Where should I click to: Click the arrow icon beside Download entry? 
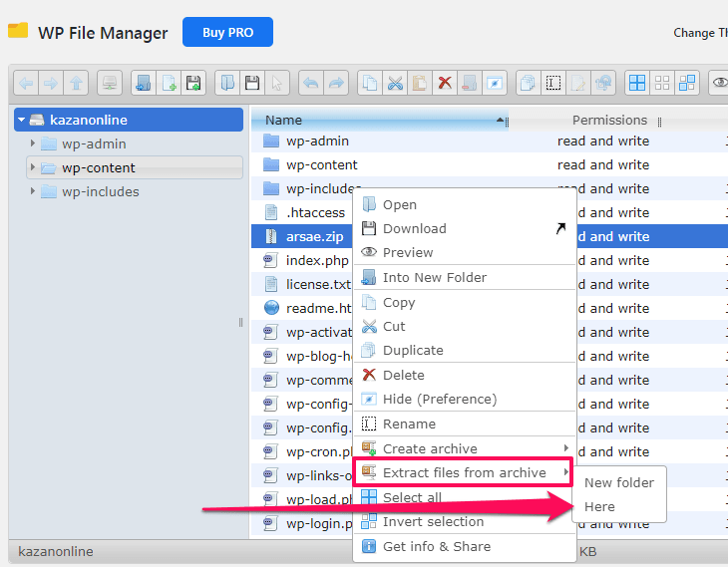(560, 228)
